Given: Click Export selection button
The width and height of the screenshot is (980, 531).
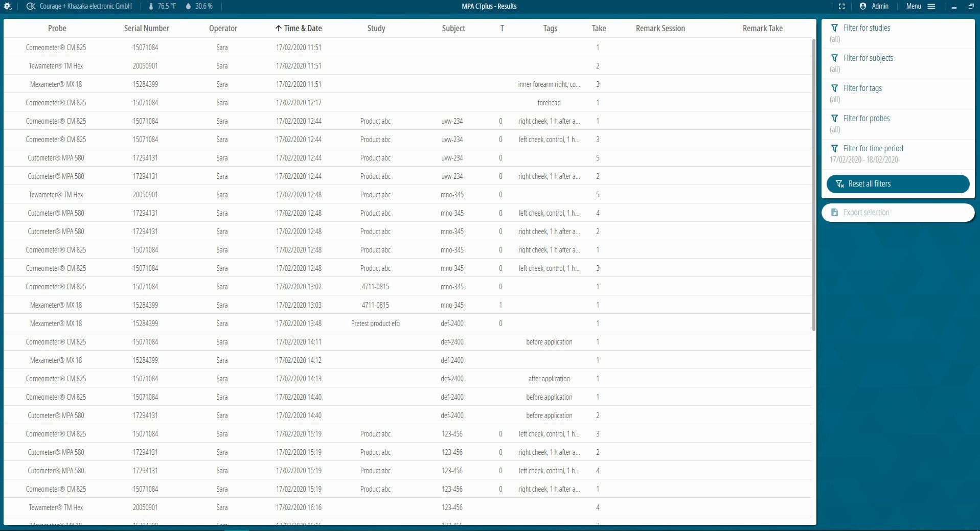Looking at the screenshot, I should (x=898, y=212).
